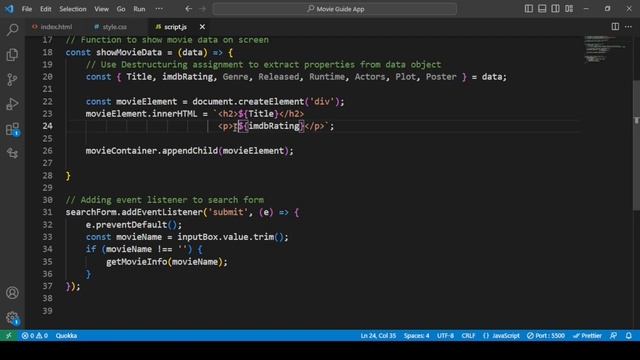Toggle the secondary side bar layout icon
This screenshot has height=360, width=640.
pos(556,9)
